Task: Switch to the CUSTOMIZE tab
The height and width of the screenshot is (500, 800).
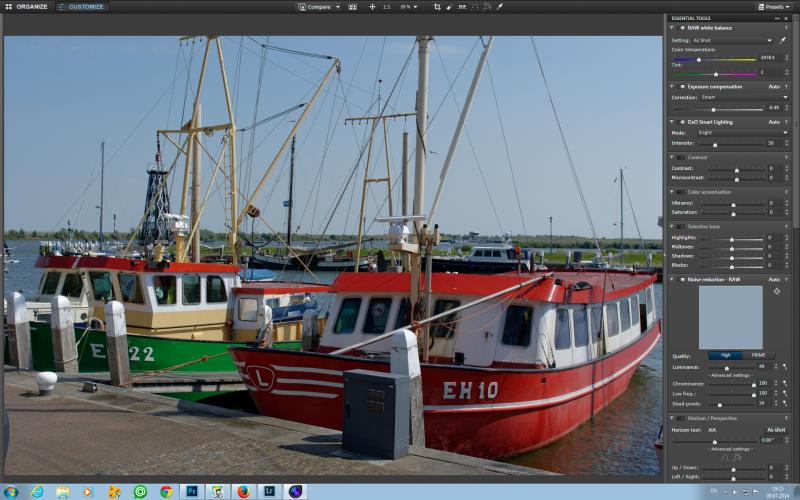Action: pyautogui.click(x=81, y=7)
